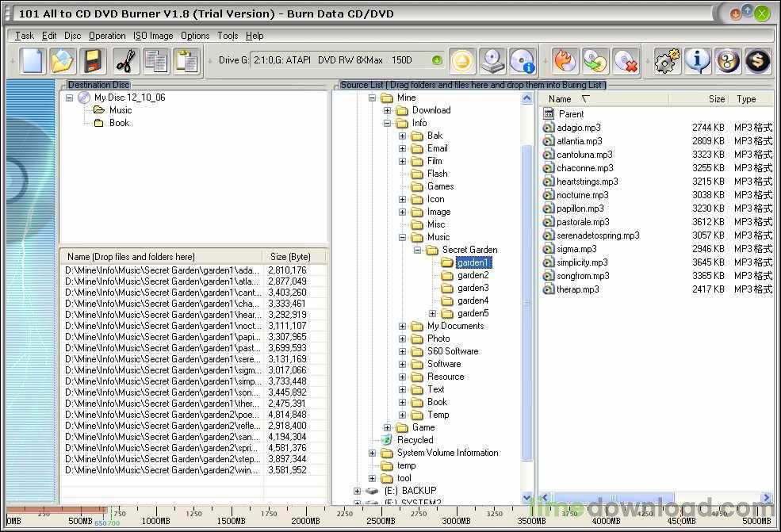Screen dimensions: 781x532
Task: Collapse the Secret Garden folder tree node
Action: [x=417, y=250]
